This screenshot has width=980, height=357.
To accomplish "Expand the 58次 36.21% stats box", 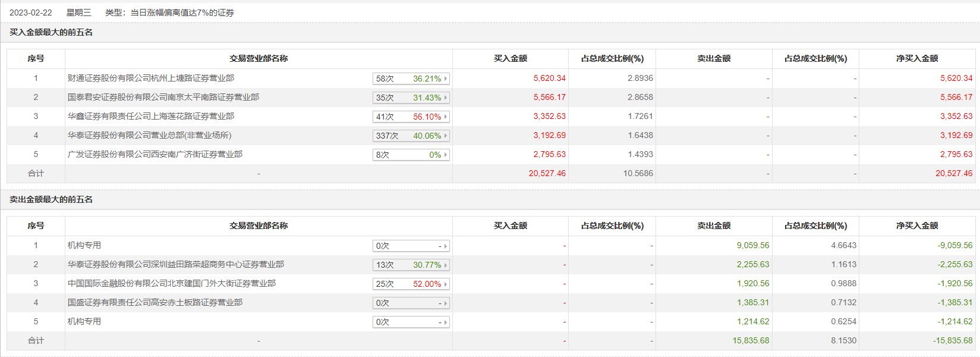I will point(411,79).
